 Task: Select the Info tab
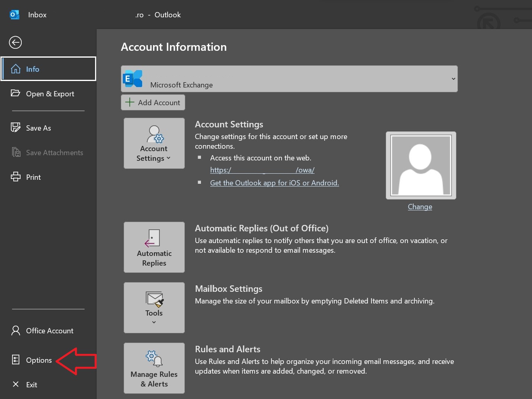coord(48,69)
